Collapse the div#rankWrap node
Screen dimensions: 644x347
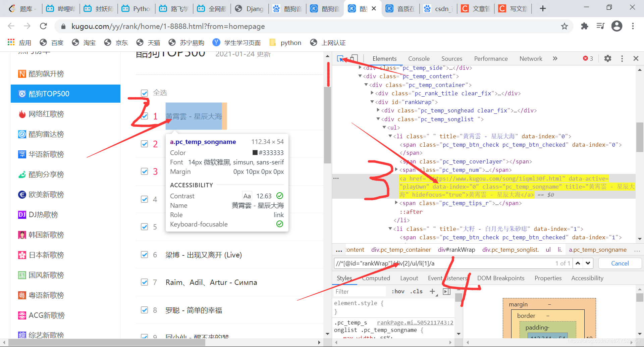point(372,102)
